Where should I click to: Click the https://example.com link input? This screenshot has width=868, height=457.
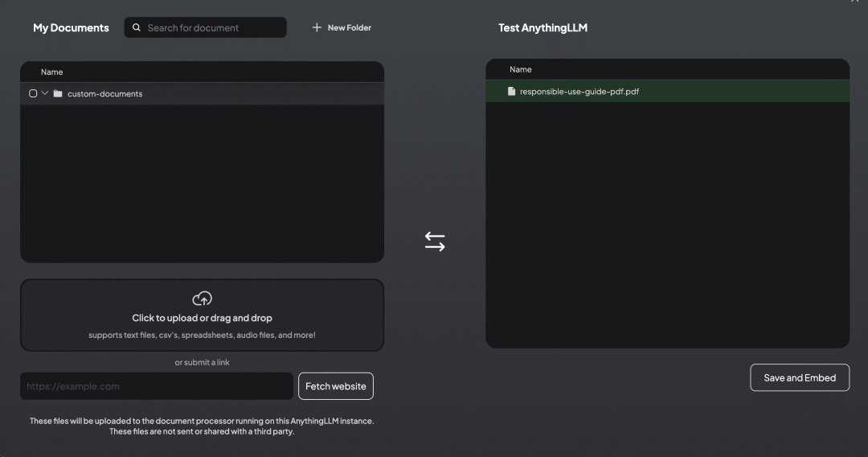(157, 386)
